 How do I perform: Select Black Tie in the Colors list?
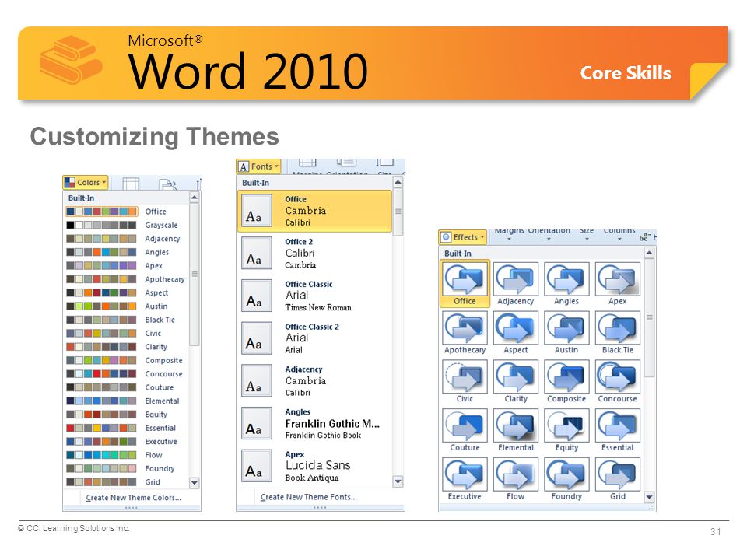tap(160, 320)
